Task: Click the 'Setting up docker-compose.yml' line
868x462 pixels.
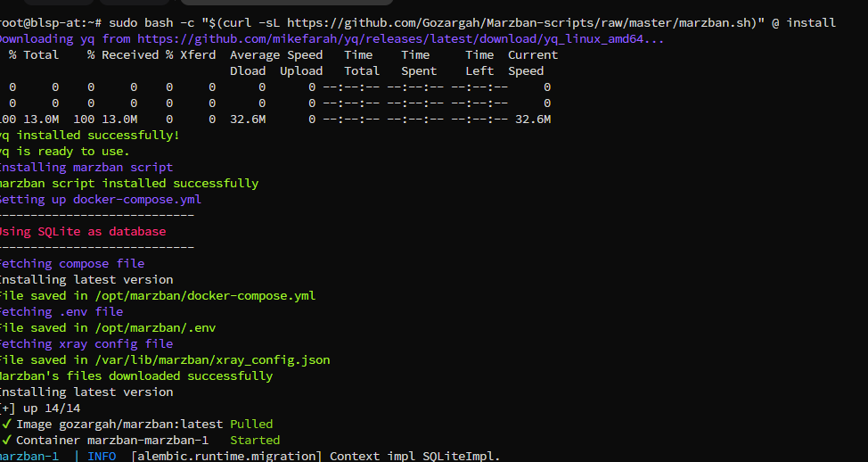Action: (100, 200)
